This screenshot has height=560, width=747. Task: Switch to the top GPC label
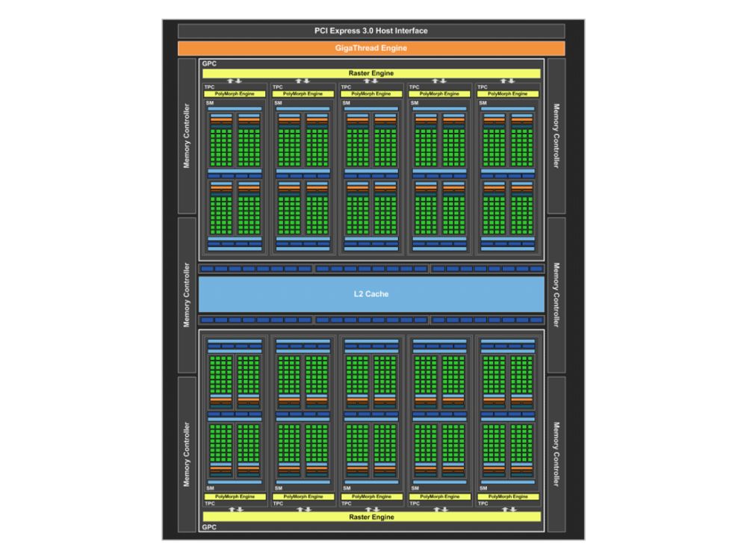209,63
